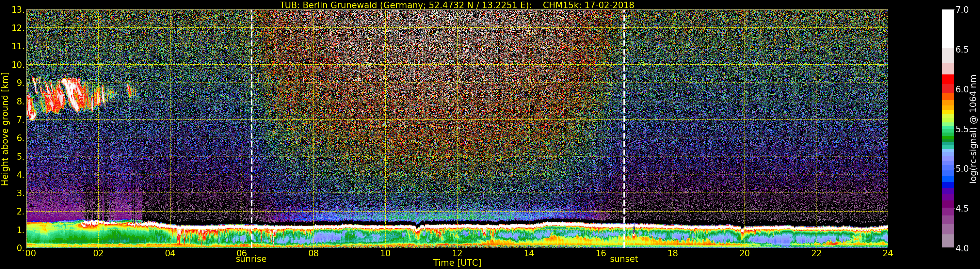Click the 'Time [UTC]' axis label

pyautogui.click(x=457, y=263)
